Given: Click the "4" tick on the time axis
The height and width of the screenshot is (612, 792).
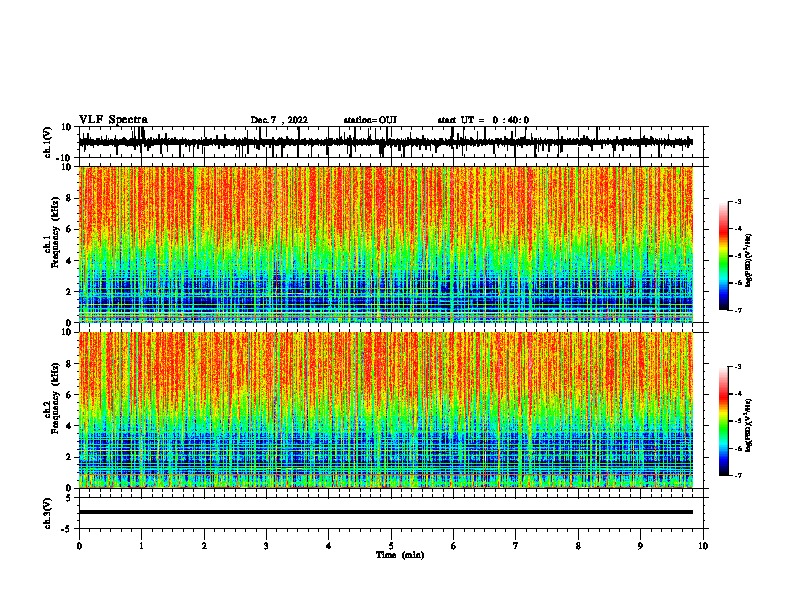Looking at the screenshot, I should pos(329,546).
